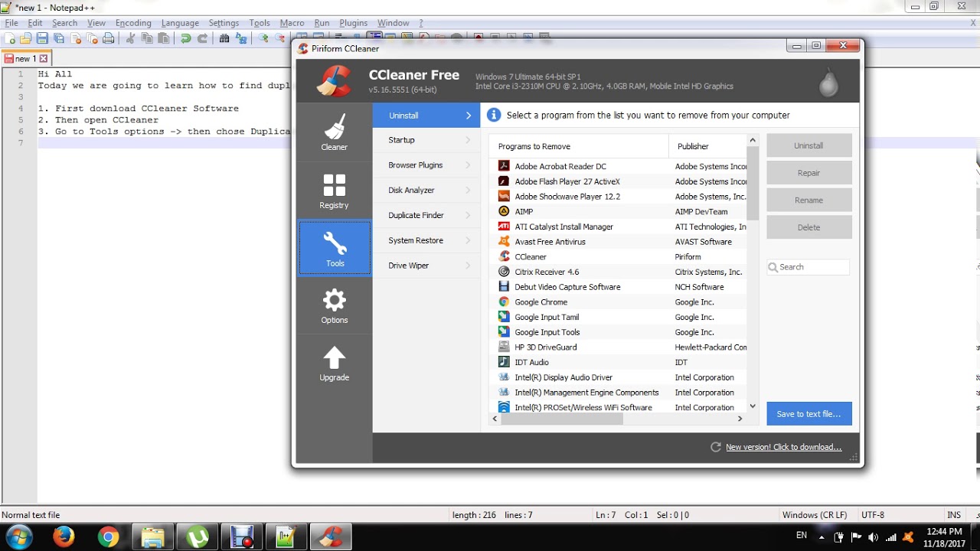
Task: Expand the Uninstall tool chevron
Action: [469, 116]
